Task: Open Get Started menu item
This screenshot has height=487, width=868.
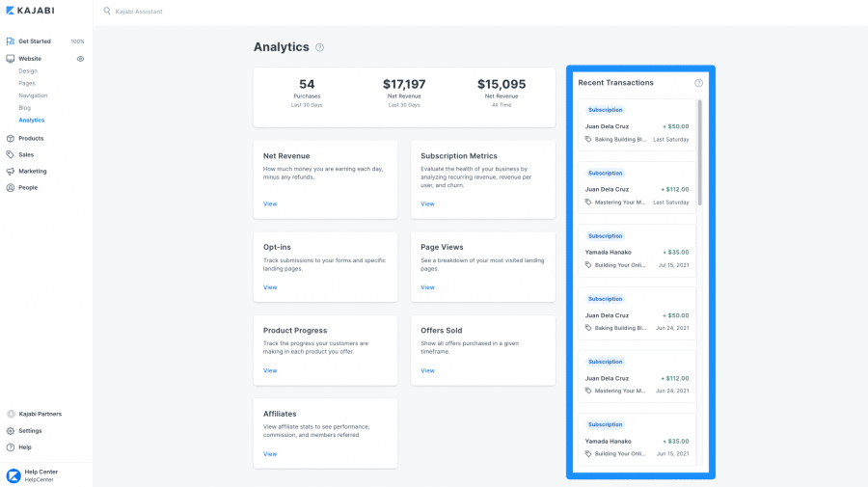Action: tap(35, 41)
